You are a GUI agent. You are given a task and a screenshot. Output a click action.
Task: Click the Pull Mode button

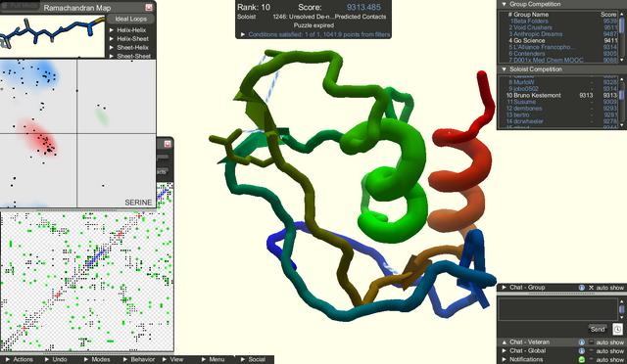click(x=20, y=5)
